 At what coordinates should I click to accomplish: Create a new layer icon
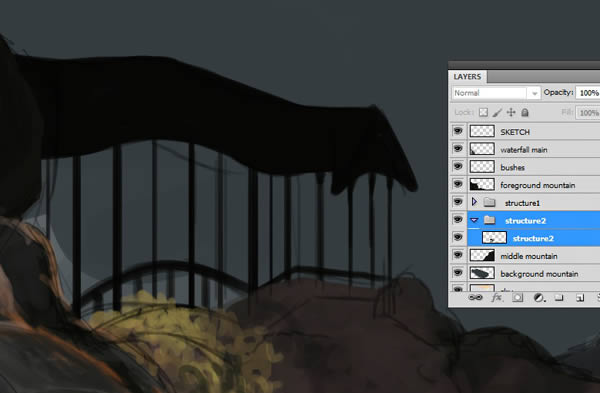pos(580,298)
